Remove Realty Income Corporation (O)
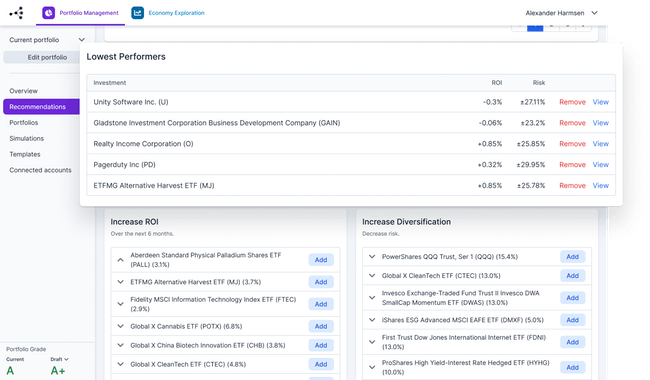Screen dimensions: 650x380 point(572,144)
